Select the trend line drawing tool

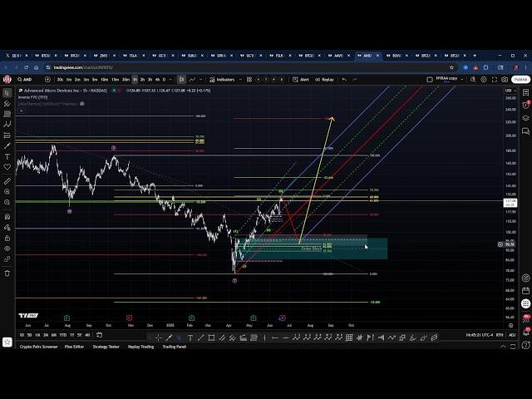[x=7, y=103]
